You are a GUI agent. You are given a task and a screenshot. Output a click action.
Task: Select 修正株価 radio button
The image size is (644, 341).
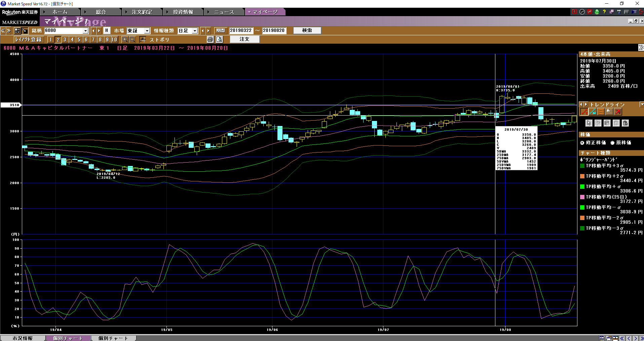tap(582, 143)
